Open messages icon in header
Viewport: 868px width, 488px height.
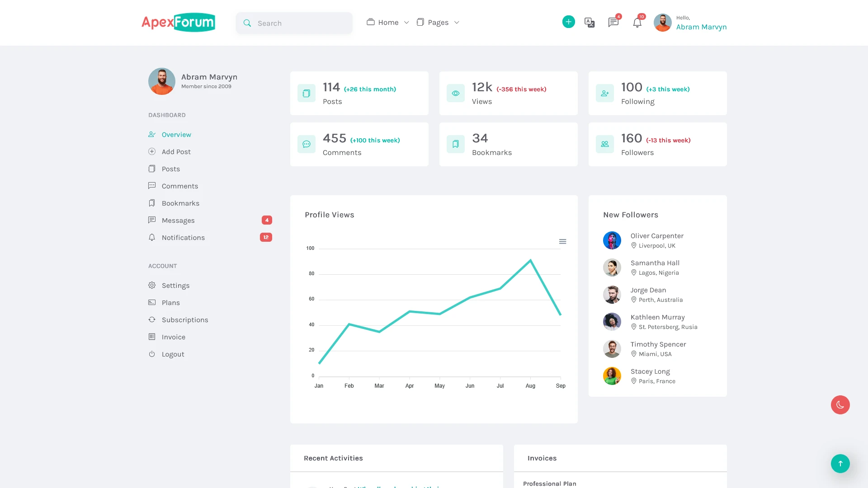[613, 23]
